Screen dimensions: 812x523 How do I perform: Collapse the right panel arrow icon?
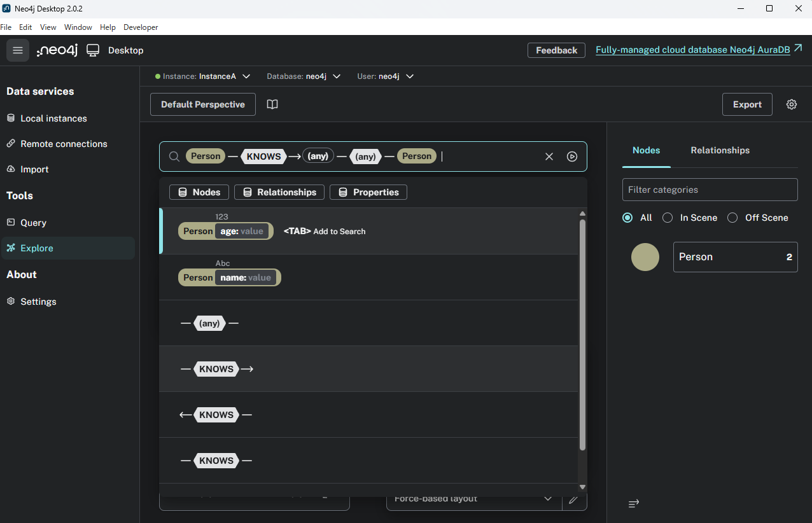(633, 503)
